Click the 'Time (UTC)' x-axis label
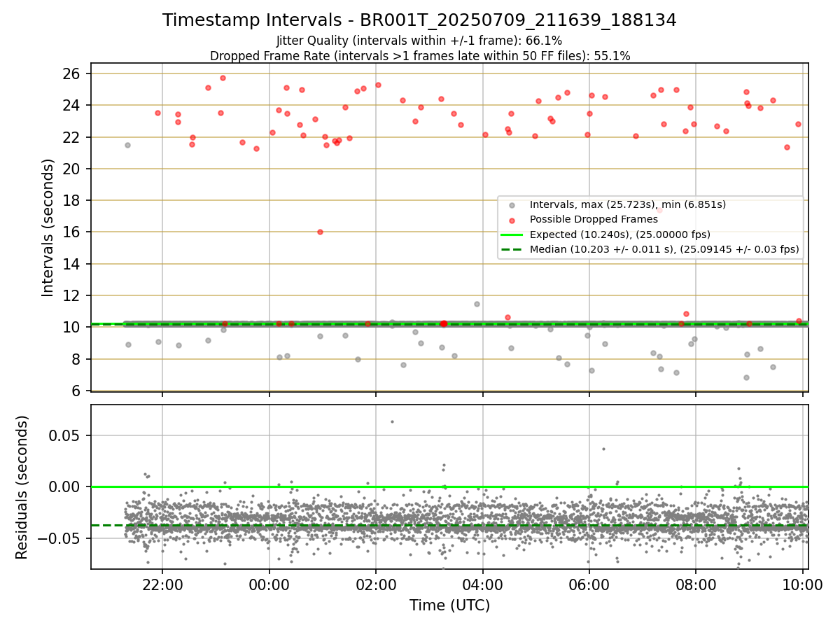Viewport: 840px width, 630px height. [449, 605]
